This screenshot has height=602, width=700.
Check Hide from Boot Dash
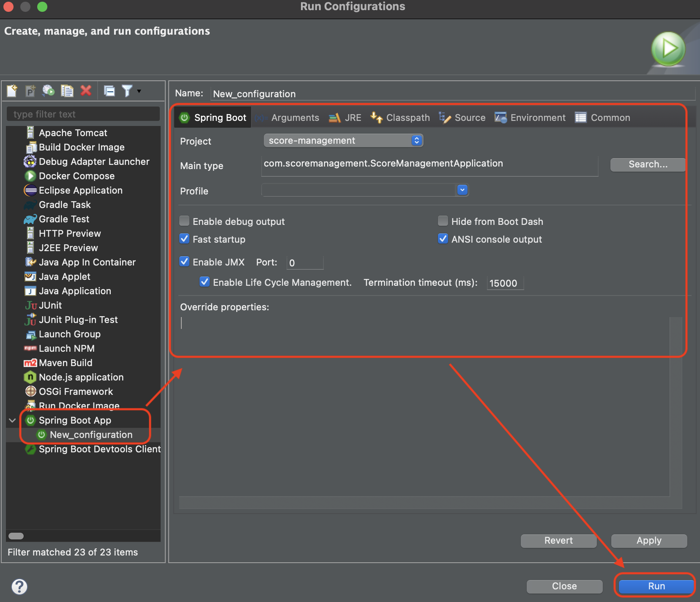(443, 221)
